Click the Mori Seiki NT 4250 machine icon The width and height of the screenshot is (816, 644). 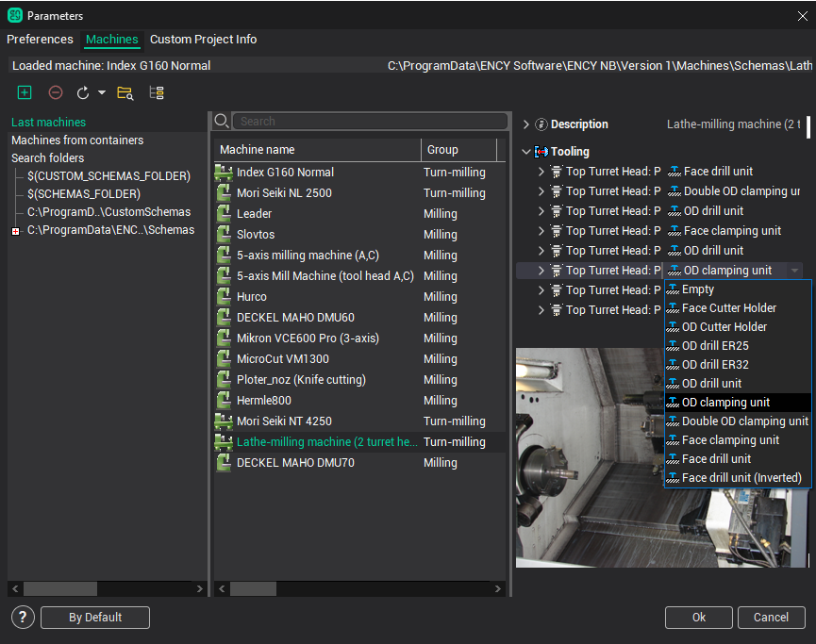pyautogui.click(x=225, y=421)
